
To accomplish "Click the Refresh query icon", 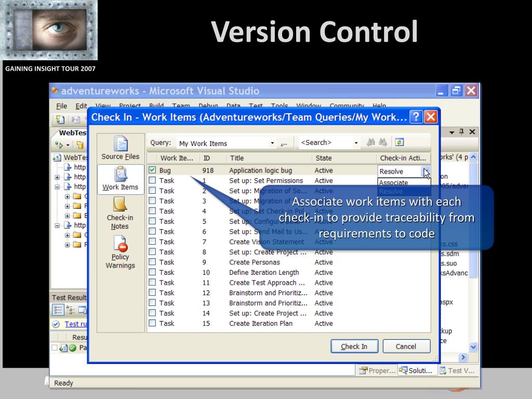I will coord(400,142).
